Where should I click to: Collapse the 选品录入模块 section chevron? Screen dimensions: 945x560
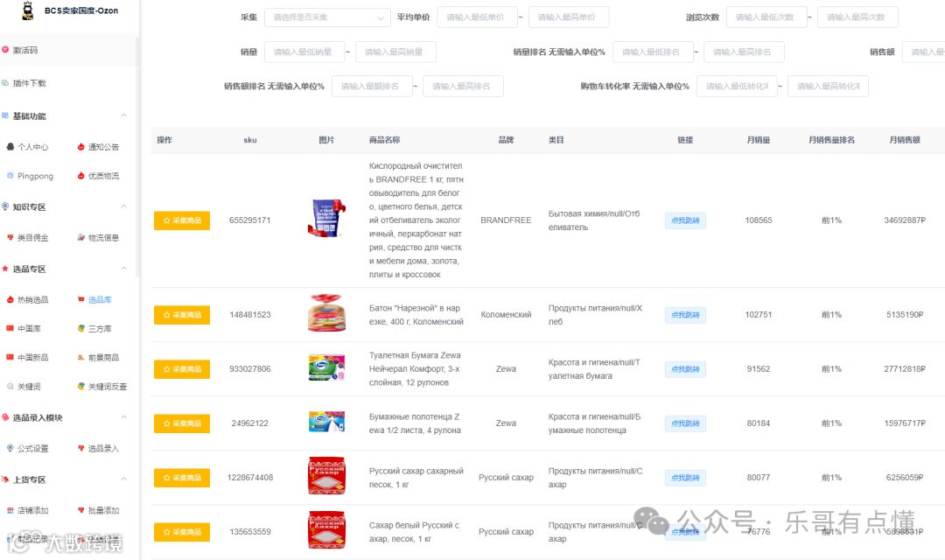[123, 417]
